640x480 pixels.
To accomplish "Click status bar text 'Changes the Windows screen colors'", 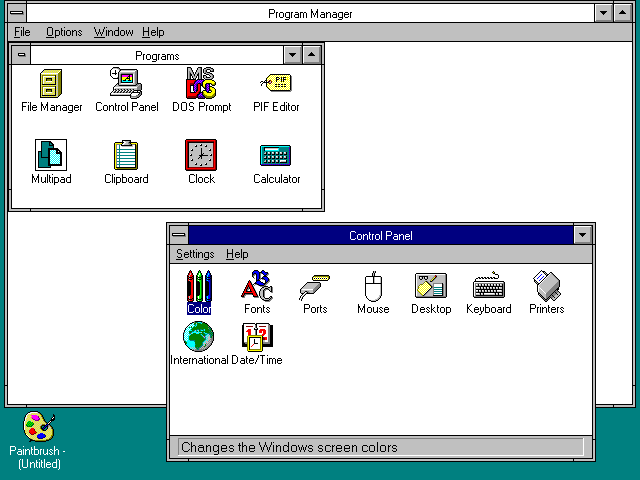I will click(x=289, y=447).
